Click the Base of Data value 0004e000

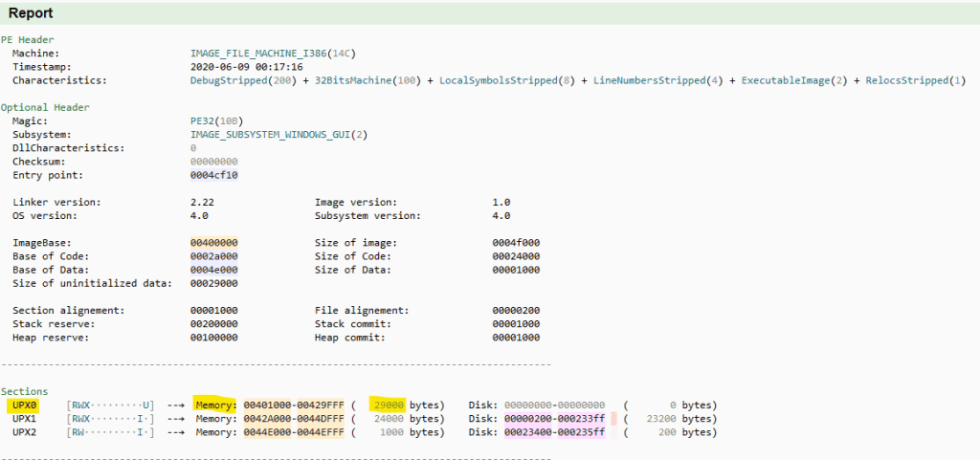click(214, 270)
